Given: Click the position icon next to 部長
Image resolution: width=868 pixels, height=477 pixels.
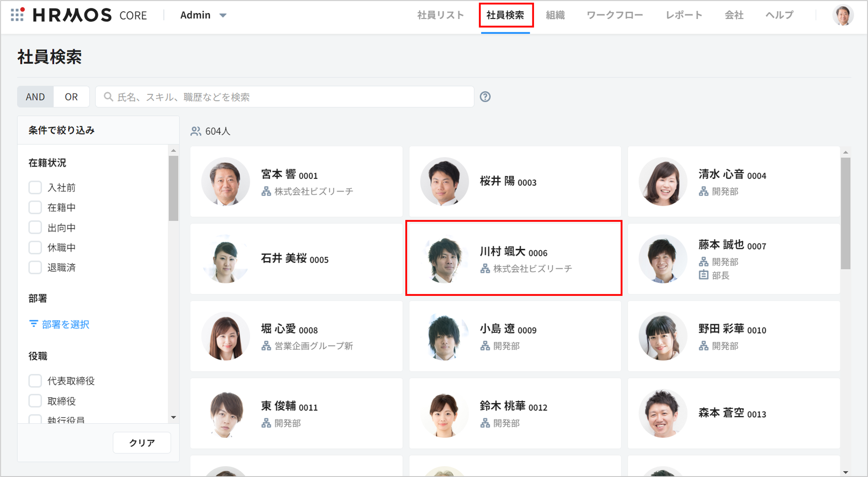Looking at the screenshot, I should (x=703, y=275).
